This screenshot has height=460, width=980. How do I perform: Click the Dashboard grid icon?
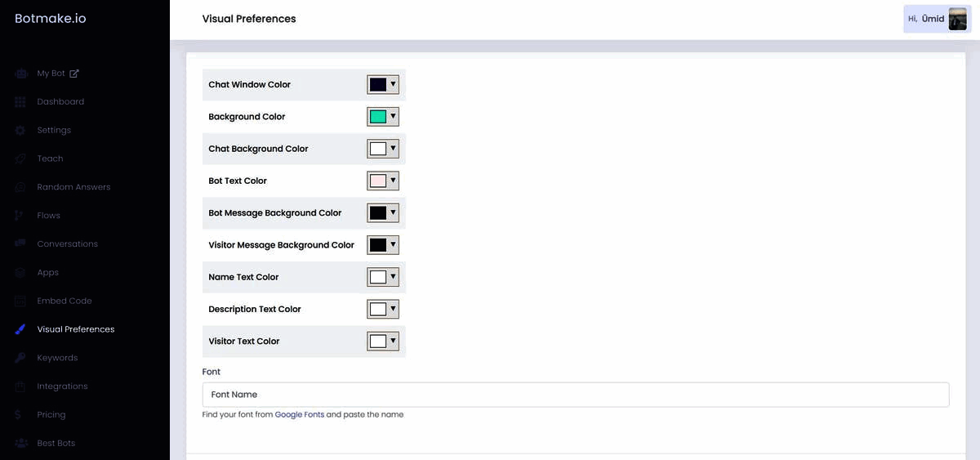pyautogui.click(x=20, y=102)
